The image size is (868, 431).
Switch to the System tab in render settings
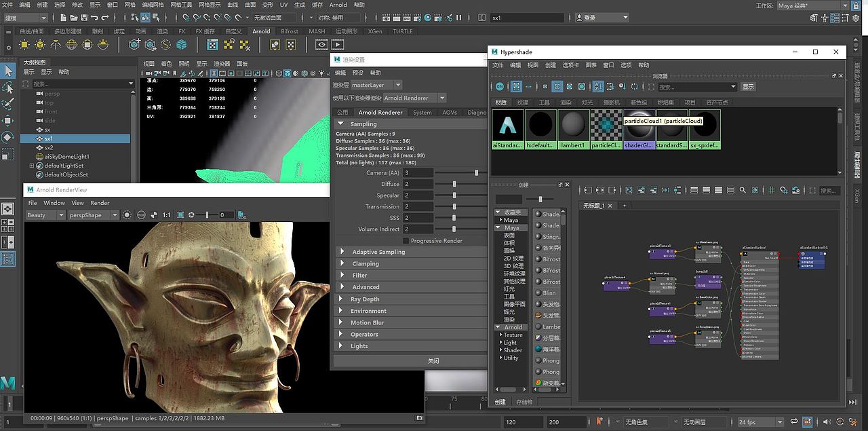pyautogui.click(x=422, y=112)
